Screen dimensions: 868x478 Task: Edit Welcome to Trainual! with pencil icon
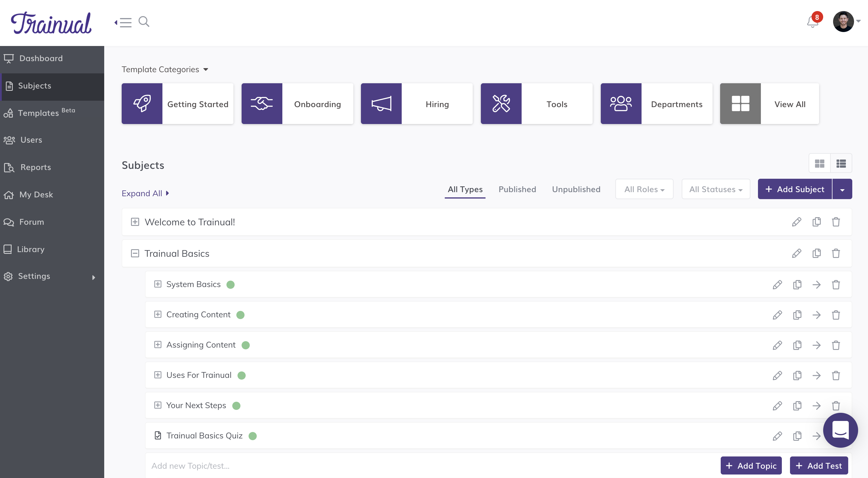coord(796,222)
